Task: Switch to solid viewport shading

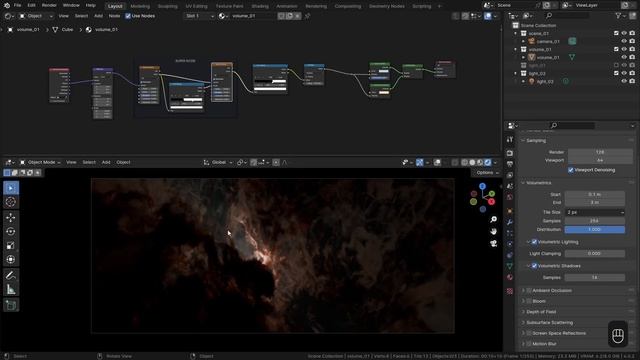Action: 472,162
